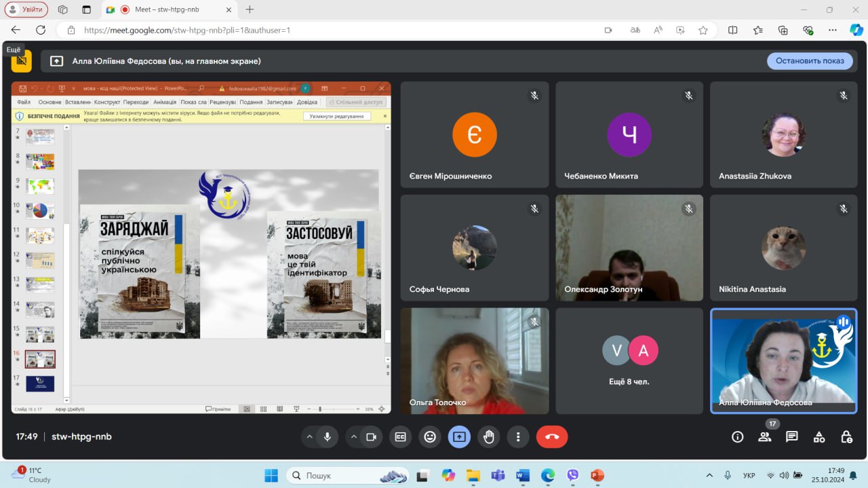Click the screen share presenting button
Viewport: 868px width, 488px height.
click(459, 436)
